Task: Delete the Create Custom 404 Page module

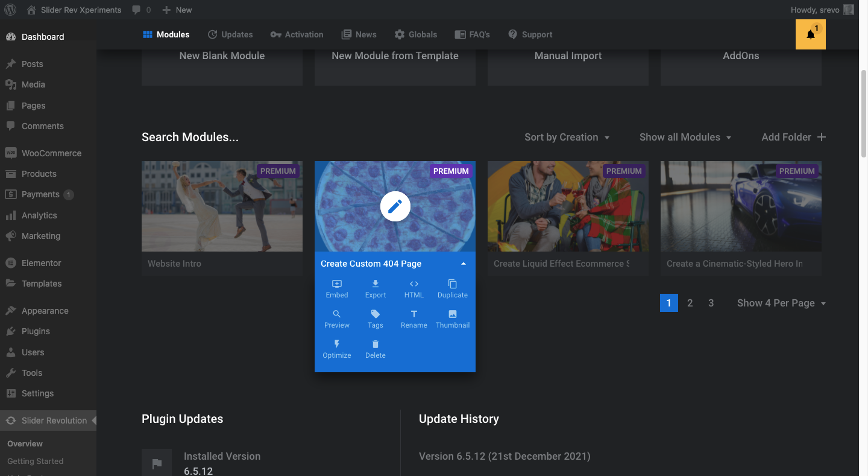Action: 376,349
